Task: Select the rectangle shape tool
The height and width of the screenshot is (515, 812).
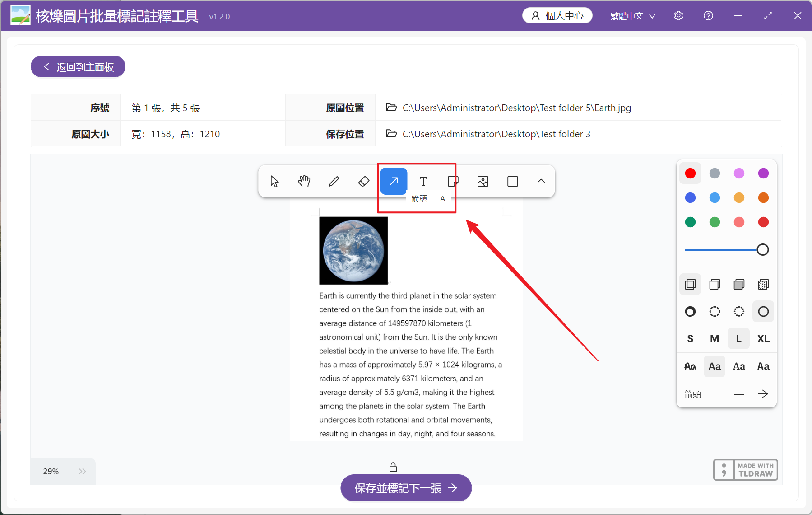Action: click(513, 181)
